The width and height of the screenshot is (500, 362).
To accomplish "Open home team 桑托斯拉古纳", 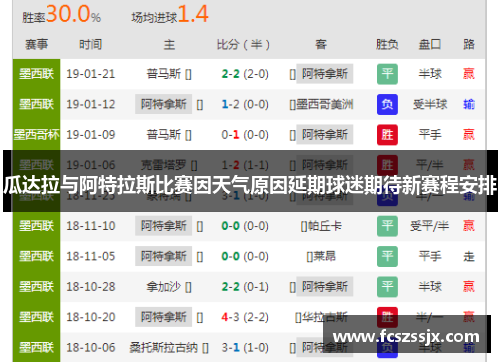I will coord(164,348).
